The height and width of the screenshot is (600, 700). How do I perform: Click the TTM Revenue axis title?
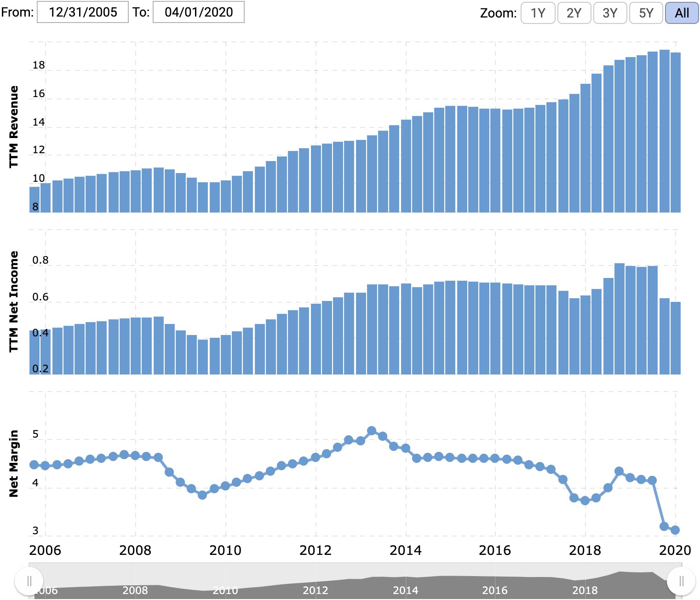click(x=14, y=127)
